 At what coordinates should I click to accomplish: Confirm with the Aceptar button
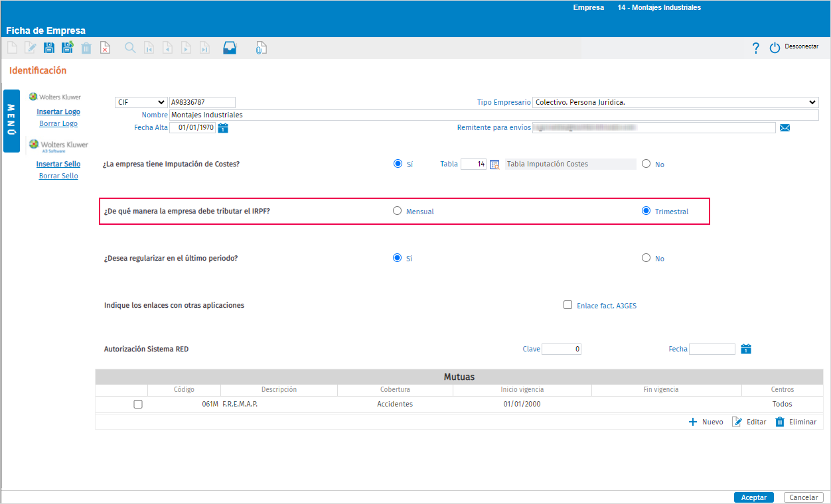[754, 497]
